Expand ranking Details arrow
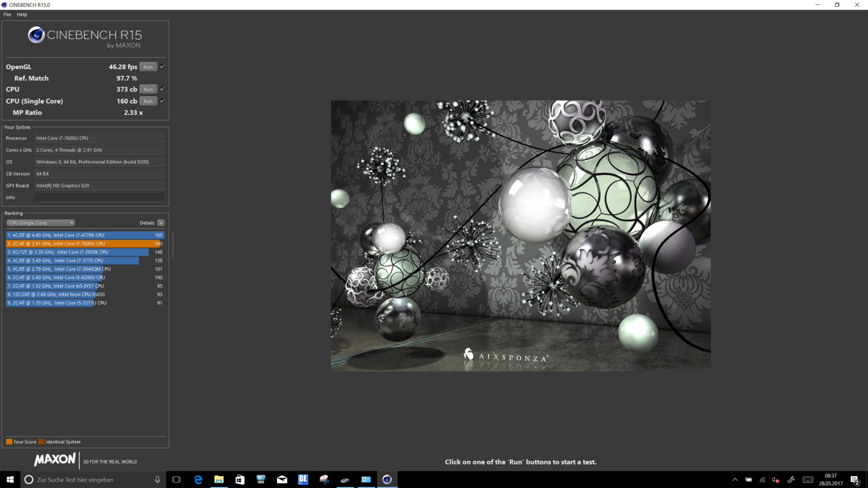868x488 pixels. coord(161,223)
